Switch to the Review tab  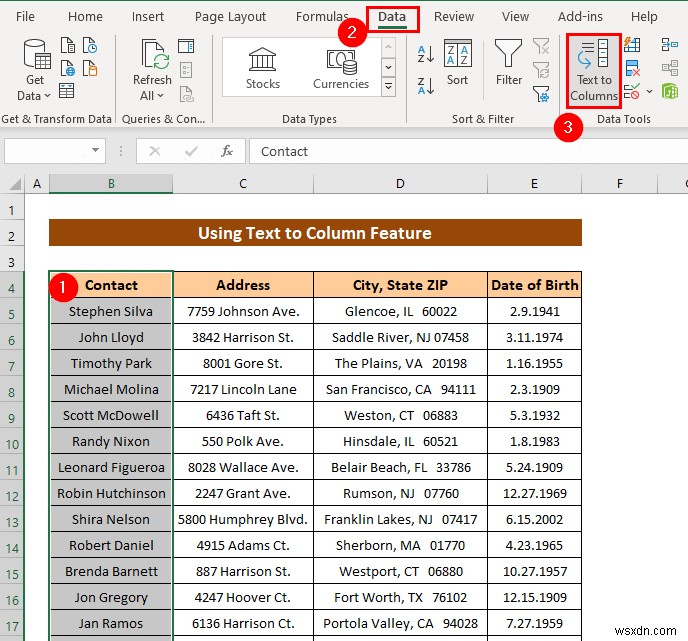pos(454,17)
